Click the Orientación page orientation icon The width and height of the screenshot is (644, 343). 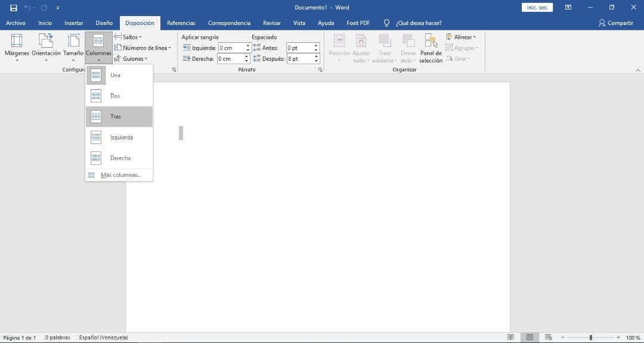(46, 40)
